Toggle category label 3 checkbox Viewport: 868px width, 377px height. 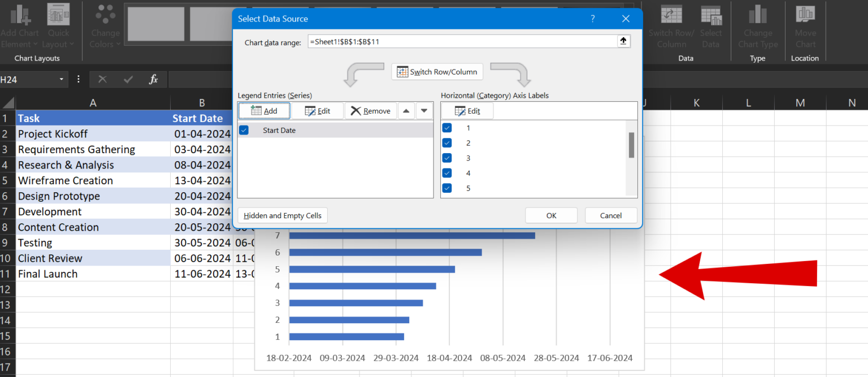(447, 158)
